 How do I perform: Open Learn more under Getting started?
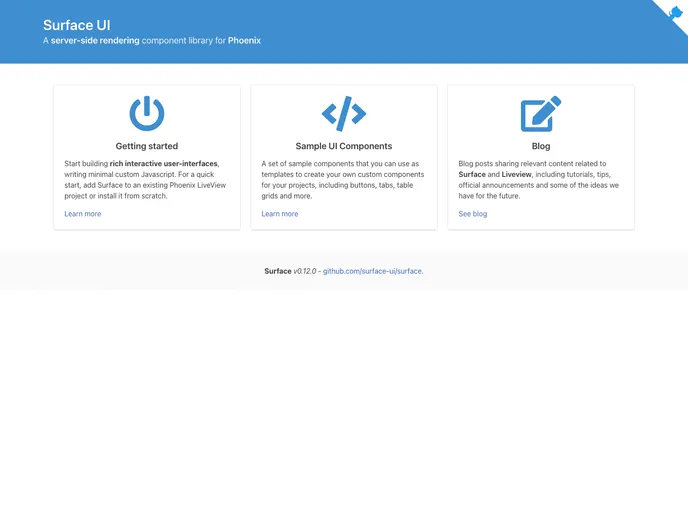point(82,214)
